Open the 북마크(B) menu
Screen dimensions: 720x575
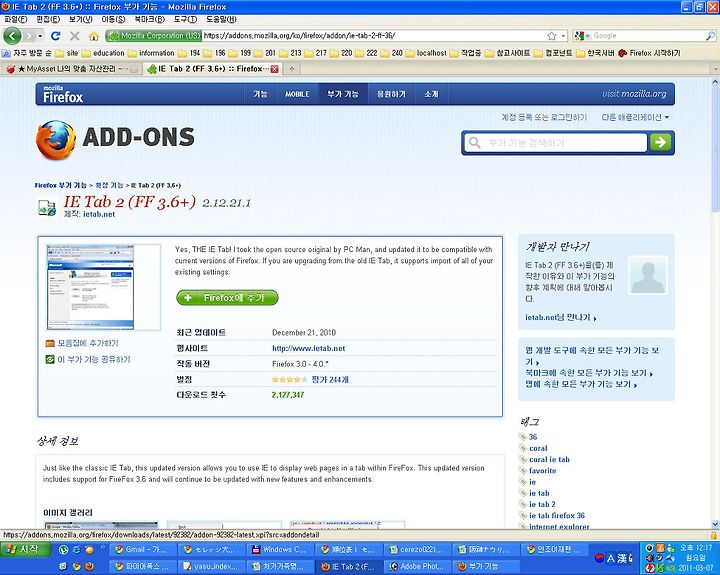pos(149,19)
